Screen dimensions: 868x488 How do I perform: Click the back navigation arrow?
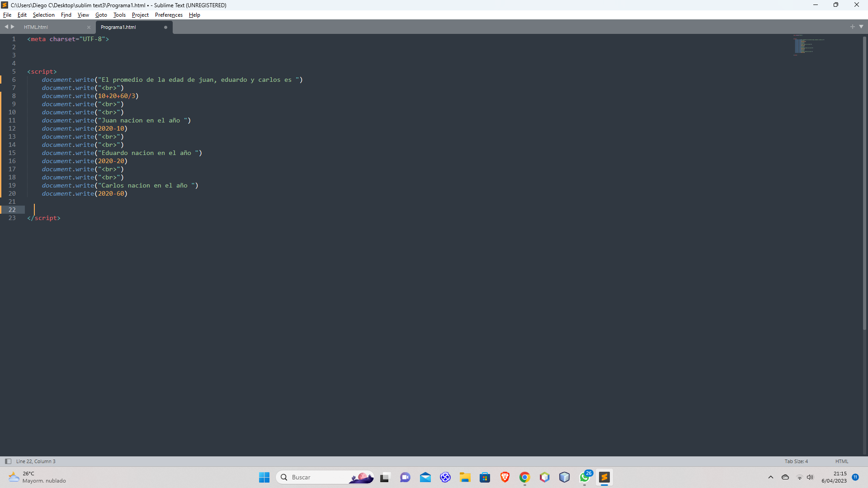[x=7, y=26]
